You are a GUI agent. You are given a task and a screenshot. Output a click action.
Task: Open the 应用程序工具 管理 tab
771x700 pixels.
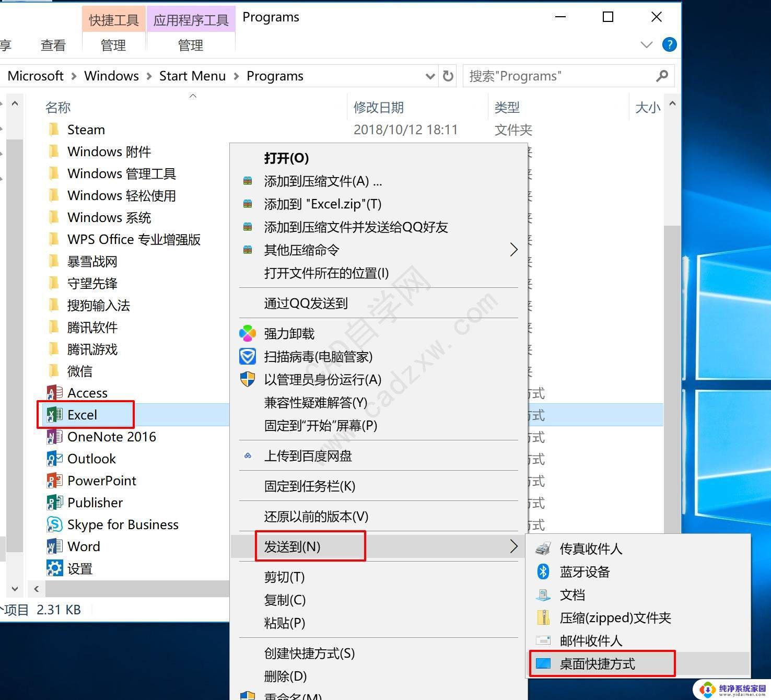pyautogui.click(x=191, y=45)
